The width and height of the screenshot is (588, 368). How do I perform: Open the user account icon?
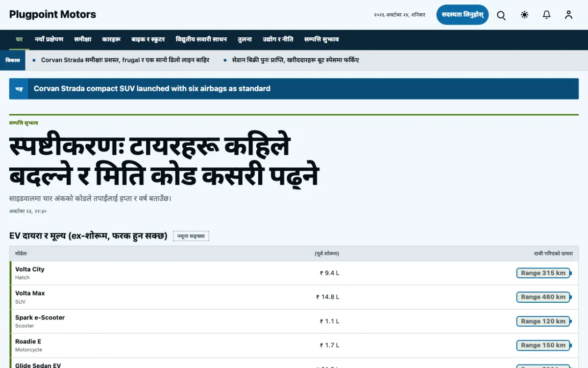coord(568,15)
